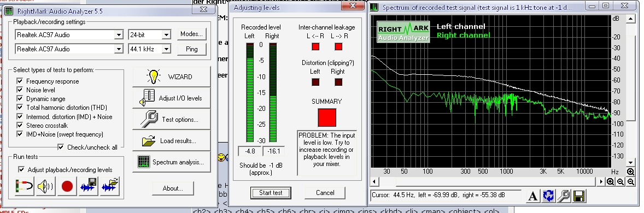Save the spectrum graph with the floppy icon
This screenshot has width=644, height=213.
579,196
